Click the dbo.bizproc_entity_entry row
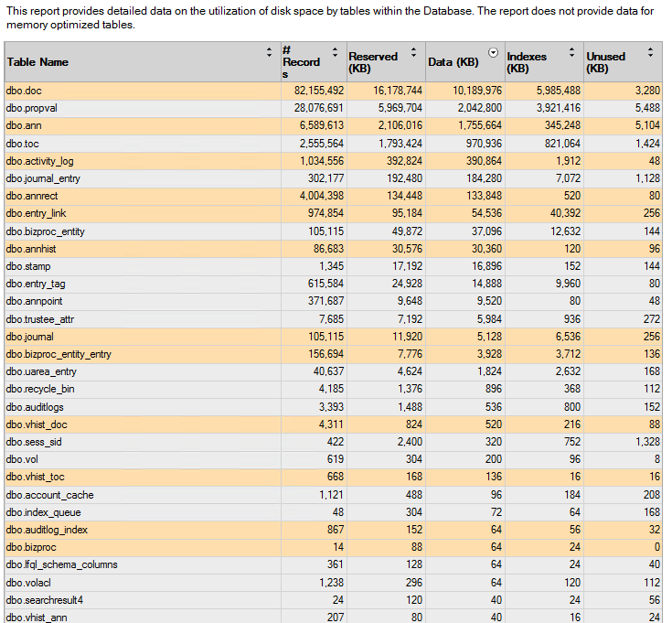Screen dimensions: 672x623 tap(334, 354)
